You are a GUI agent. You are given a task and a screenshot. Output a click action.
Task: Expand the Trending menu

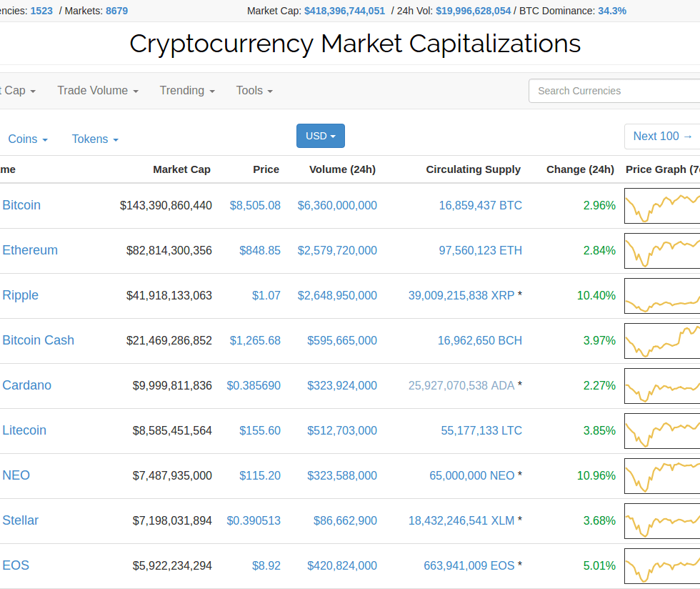pyautogui.click(x=187, y=91)
